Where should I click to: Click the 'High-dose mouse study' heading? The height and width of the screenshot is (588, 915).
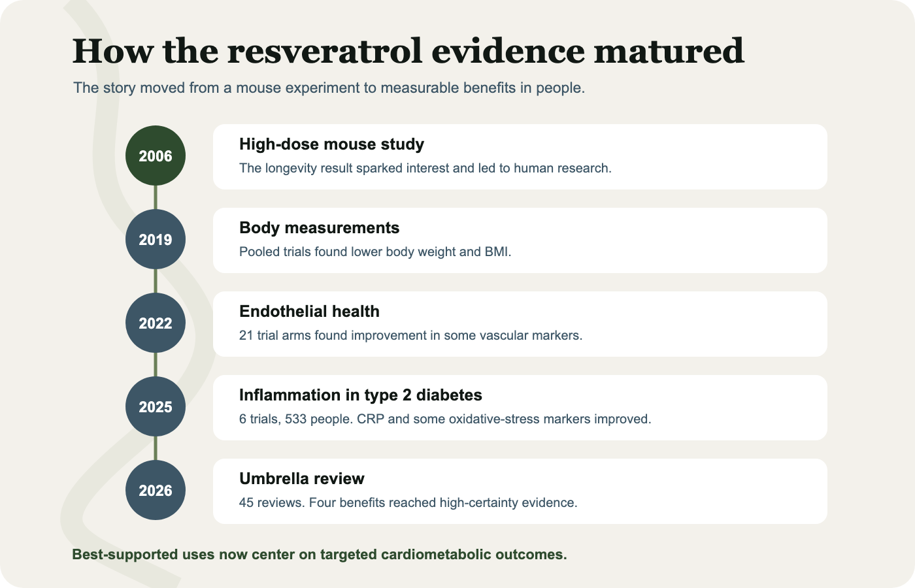[331, 144]
